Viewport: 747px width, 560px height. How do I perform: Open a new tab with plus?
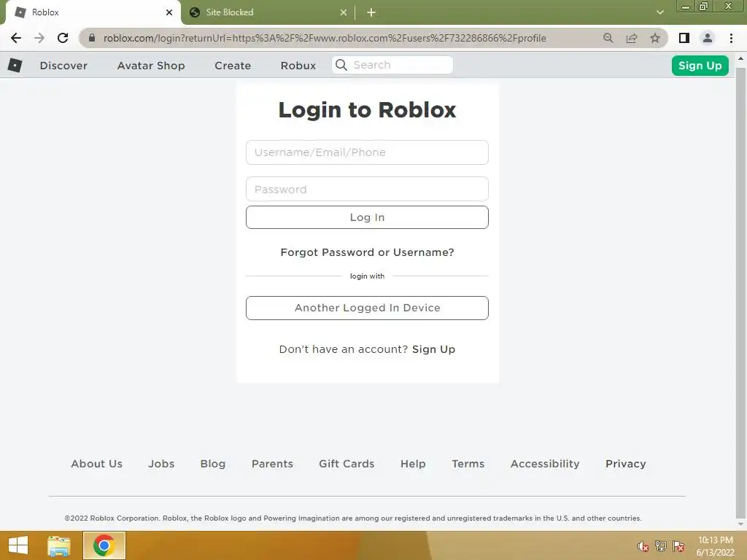(371, 13)
